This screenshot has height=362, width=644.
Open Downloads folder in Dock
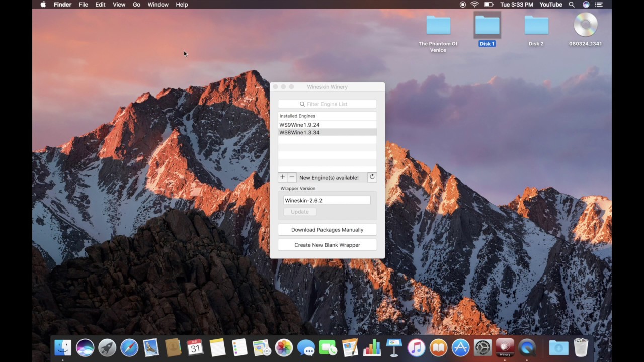pyautogui.click(x=558, y=347)
